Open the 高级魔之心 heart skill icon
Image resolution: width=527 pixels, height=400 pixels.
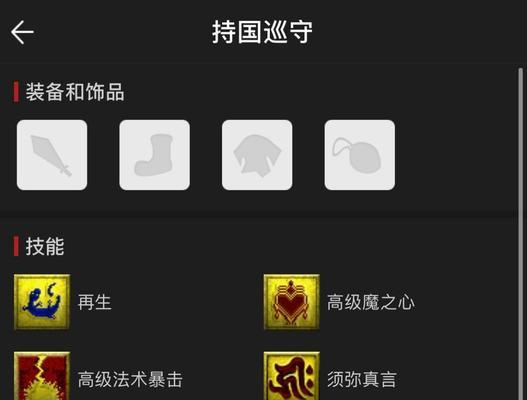click(x=291, y=302)
